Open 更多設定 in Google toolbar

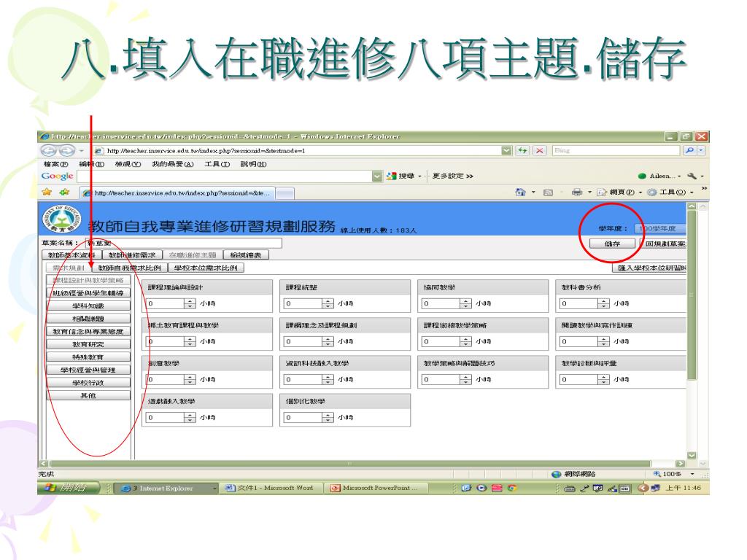click(452, 176)
